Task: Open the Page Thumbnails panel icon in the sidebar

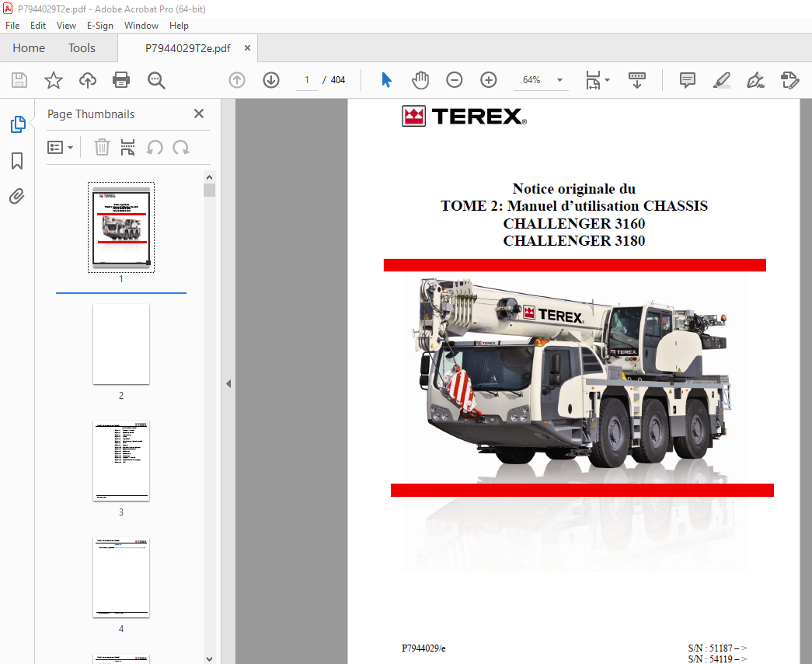Action: tap(18, 124)
